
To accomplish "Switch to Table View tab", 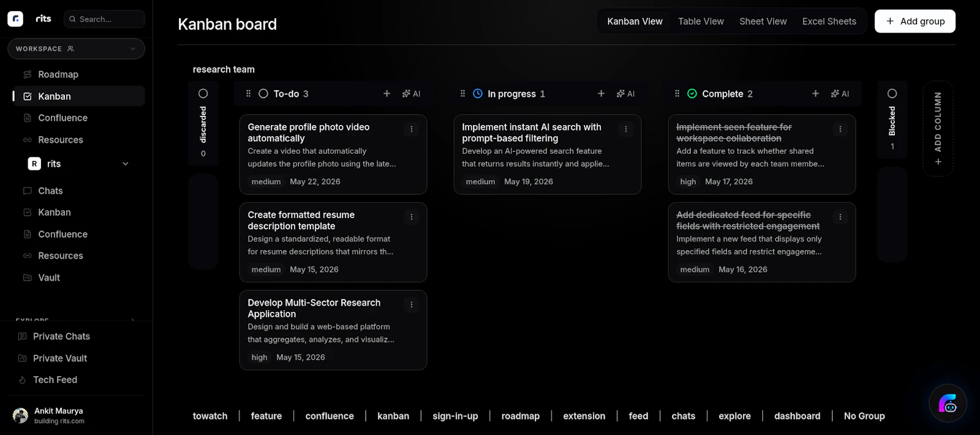I will click(701, 21).
